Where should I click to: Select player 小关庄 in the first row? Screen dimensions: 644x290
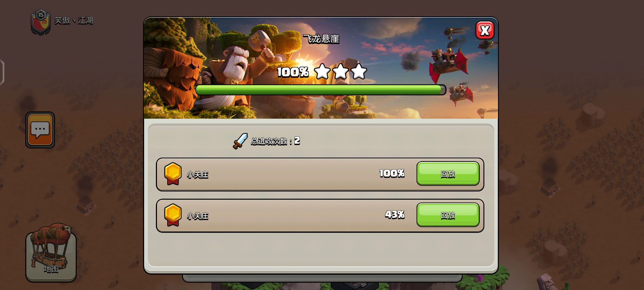(198, 175)
